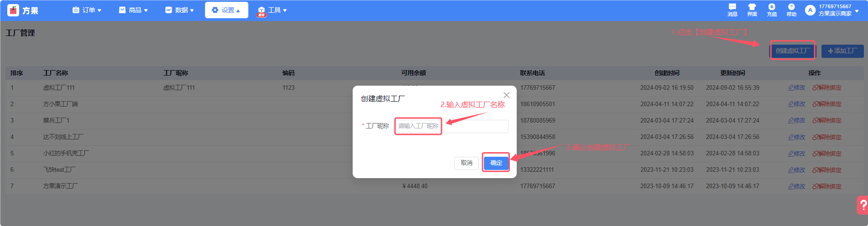Image resolution: width=868 pixels, height=226 pixels.
Task: Click 解除绑定 for 飞快test工厂 row
Action: tap(827, 170)
